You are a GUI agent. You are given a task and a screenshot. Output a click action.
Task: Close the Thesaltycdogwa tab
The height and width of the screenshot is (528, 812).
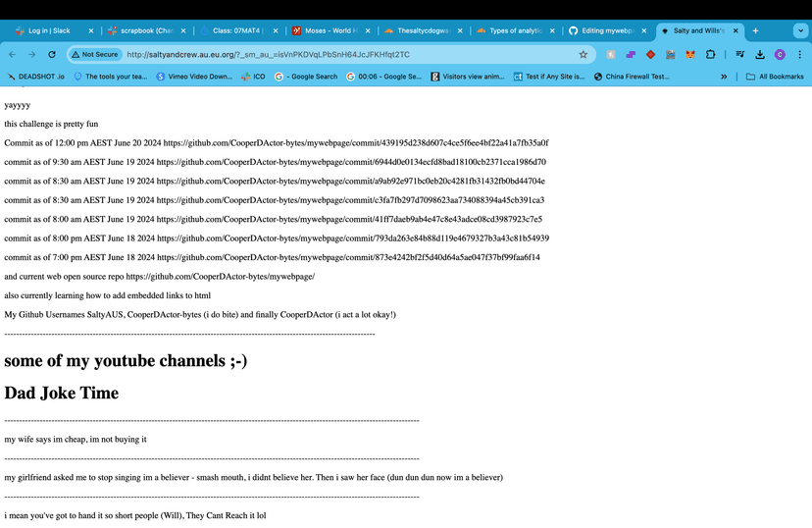tap(460, 30)
